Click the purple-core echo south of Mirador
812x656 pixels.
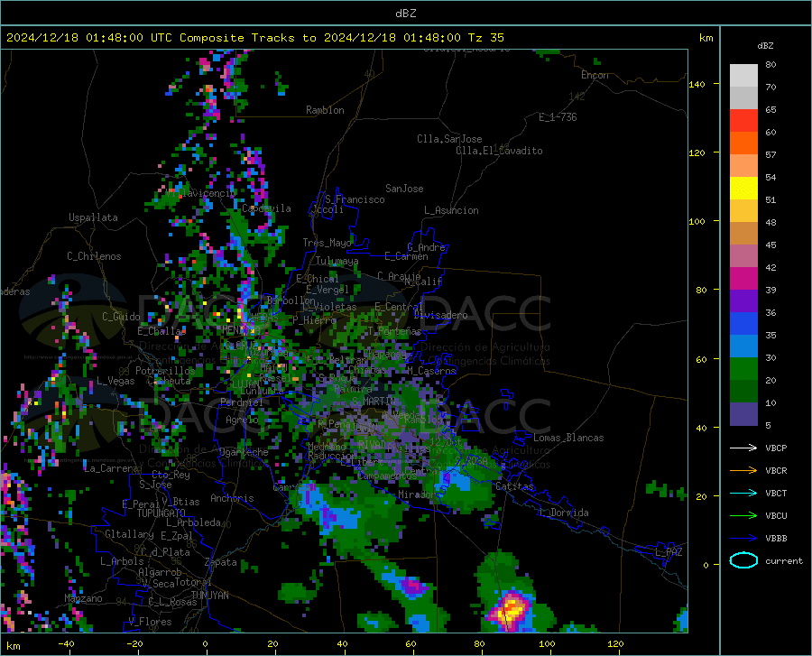tap(412, 587)
